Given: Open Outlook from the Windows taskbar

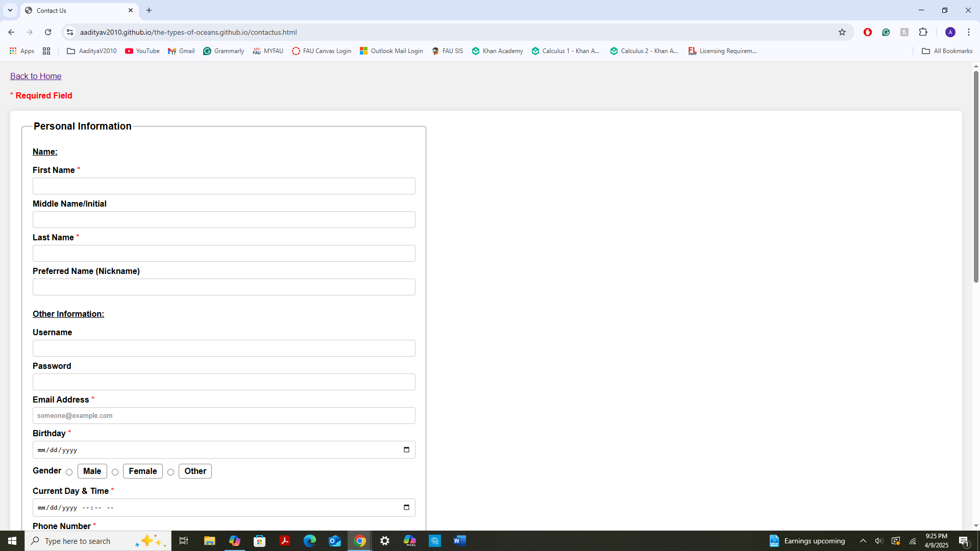Looking at the screenshot, I should point(334,541).
